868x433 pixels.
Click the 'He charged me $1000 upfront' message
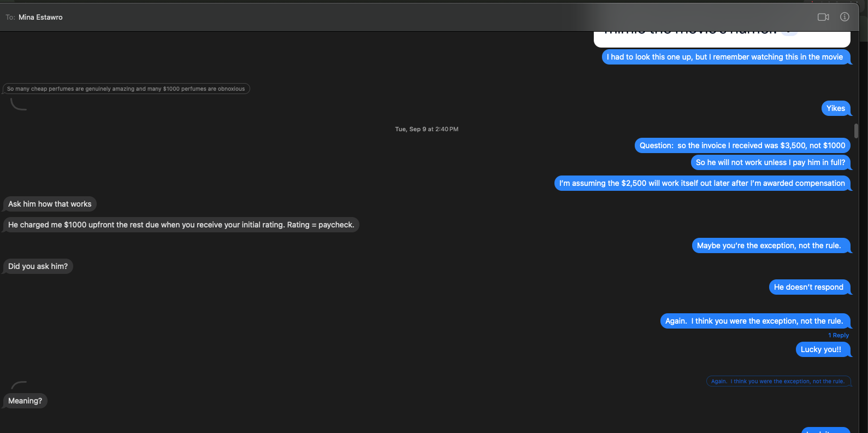pos(181,225)
